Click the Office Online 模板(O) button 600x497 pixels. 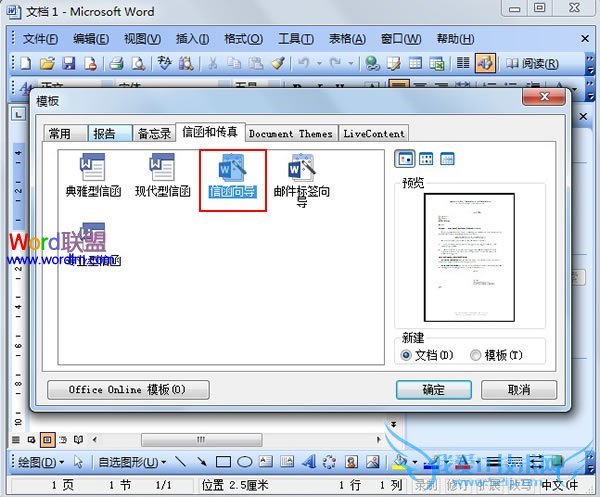pyautogui.click(x=128, y=390)
